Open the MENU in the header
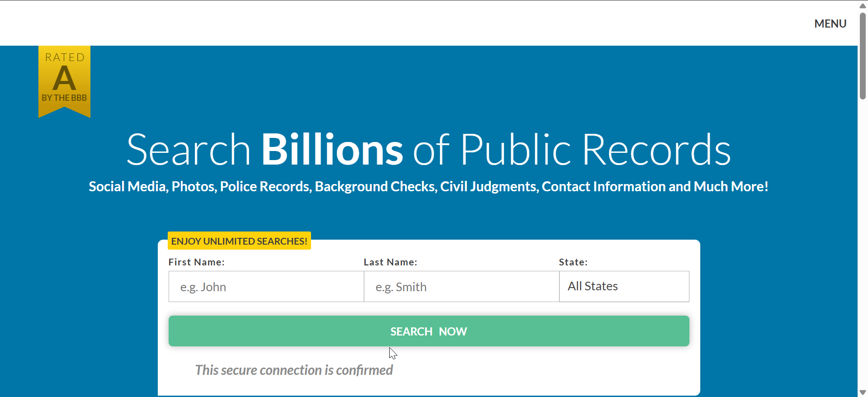The width and height of the screenshot is (868, 397). (x=830, y=24)
